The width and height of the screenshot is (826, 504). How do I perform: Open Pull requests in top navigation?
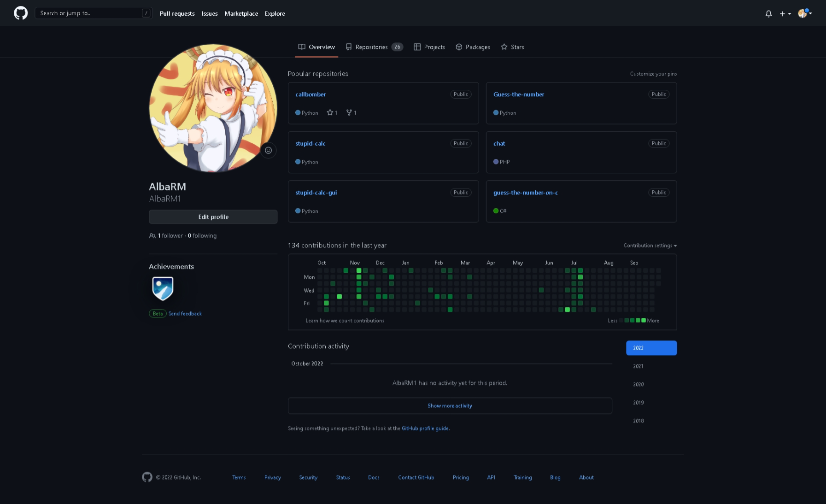(x=177, y=14)
